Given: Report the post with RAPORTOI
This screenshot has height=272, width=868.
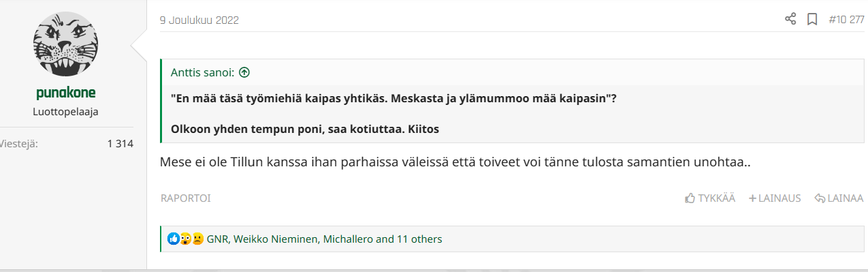Looking at the screenshot, I should pos(185,198).
